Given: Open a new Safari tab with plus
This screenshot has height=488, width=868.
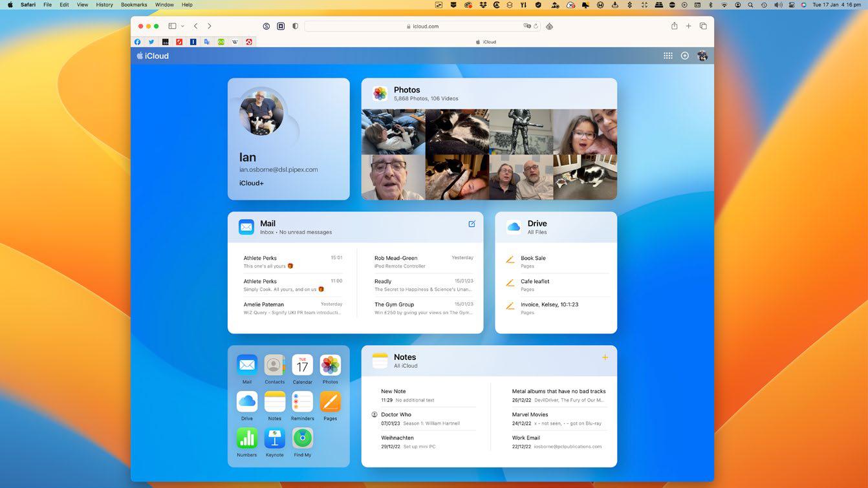Looking at the screenshot, I should click(688, 27).
